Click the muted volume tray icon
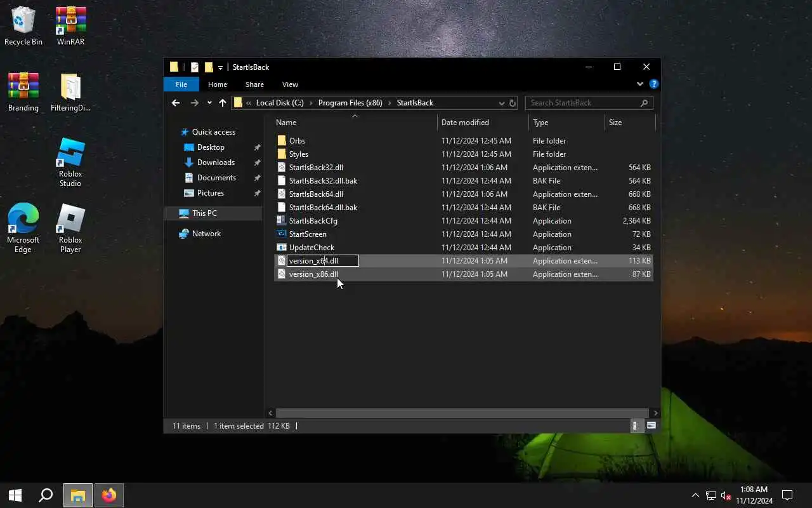812x508 pixels. tap(726, 495)
